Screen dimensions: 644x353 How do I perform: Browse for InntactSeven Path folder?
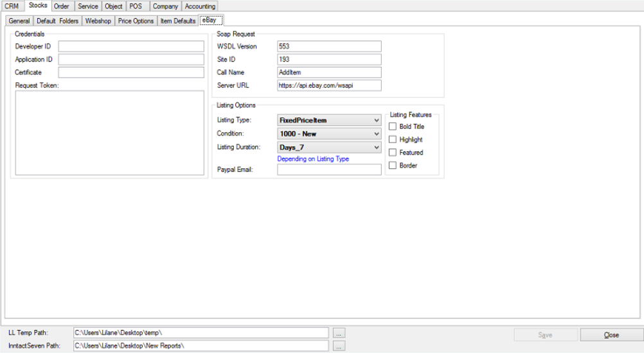click(339, 346)
